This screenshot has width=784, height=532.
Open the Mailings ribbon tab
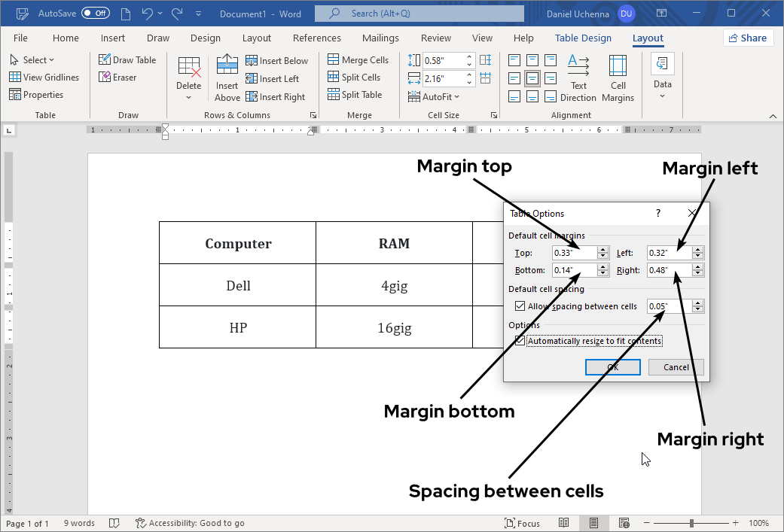[380, 38]
